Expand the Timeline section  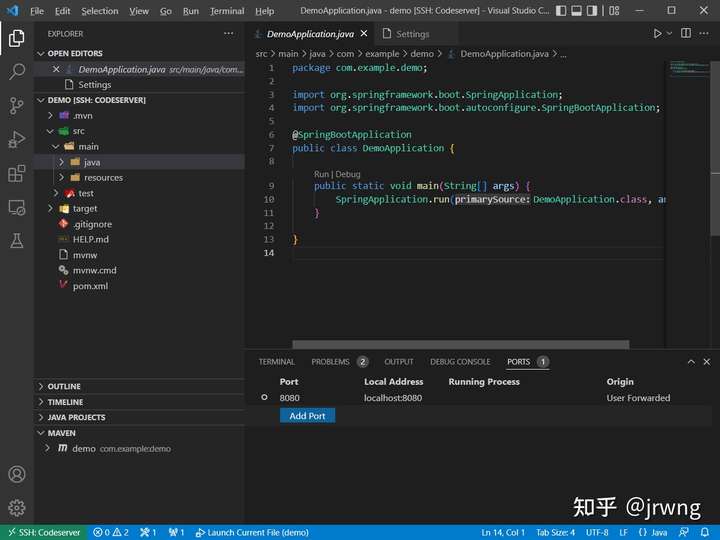click(x=41, y=402)
